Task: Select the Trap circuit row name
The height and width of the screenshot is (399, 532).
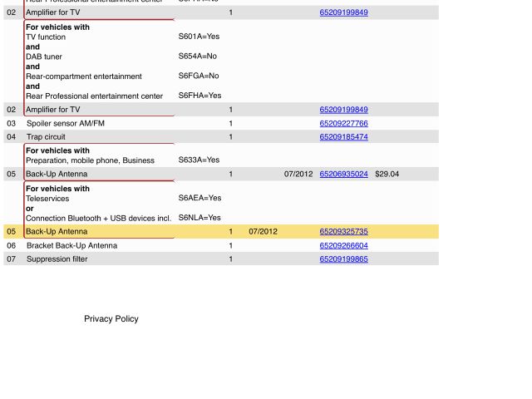Action: (x=46, y=136)
